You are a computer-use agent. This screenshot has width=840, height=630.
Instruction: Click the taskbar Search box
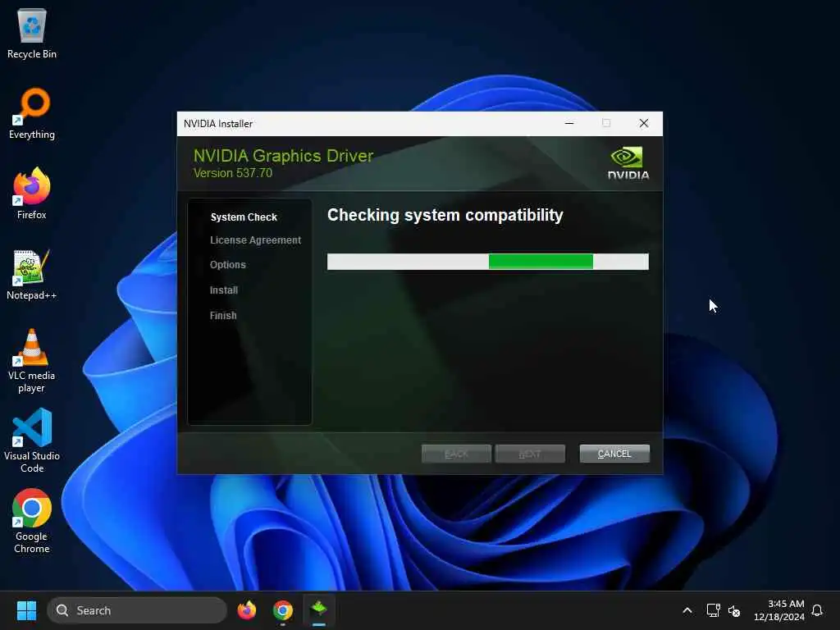(x=137, y=610)
